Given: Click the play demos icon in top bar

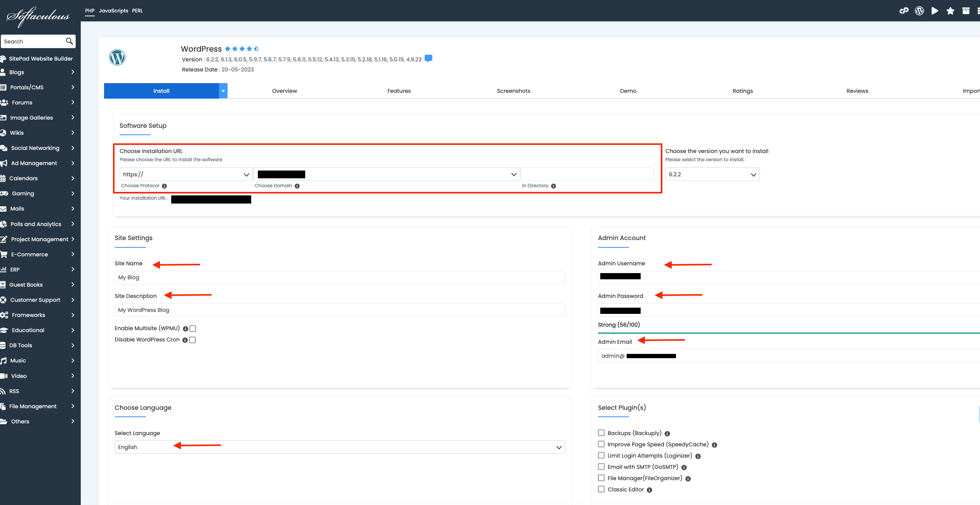Looking at the screenshot, I should click(x=935, y=11).
